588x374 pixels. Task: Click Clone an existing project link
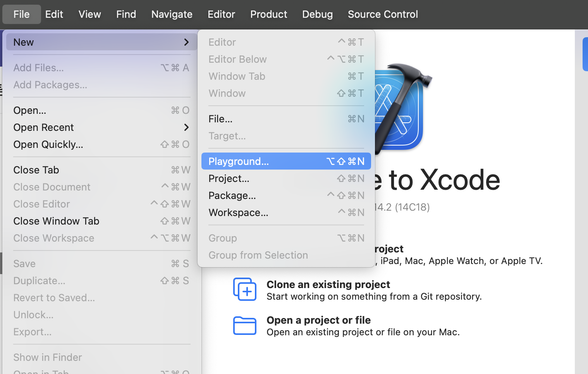click(328, 285)
